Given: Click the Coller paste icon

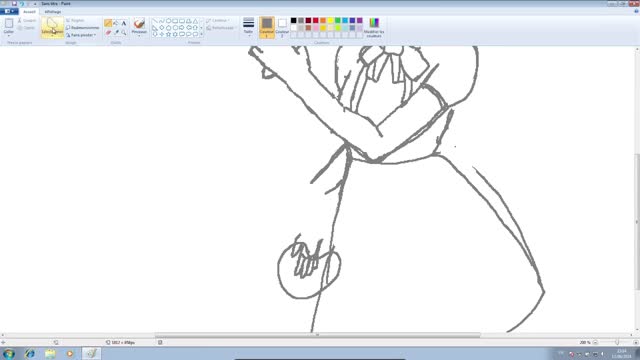Looking at the screenshot, I should pos(9,23).
